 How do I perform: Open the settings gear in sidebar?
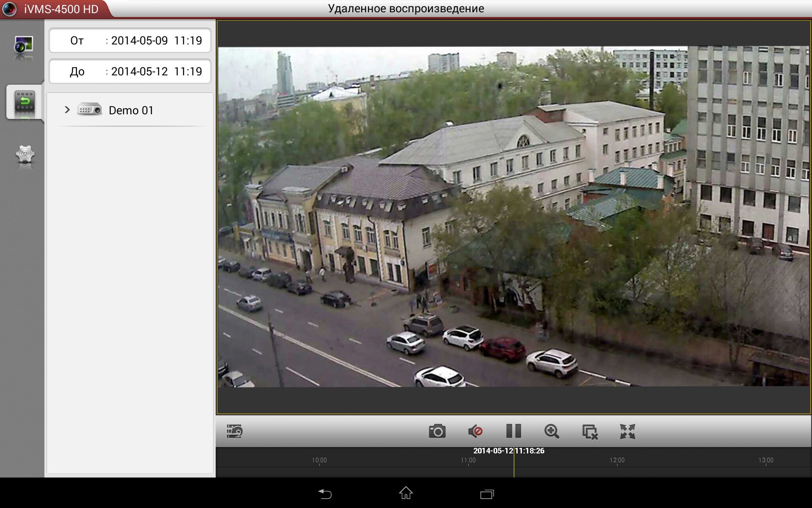[25, 155]
